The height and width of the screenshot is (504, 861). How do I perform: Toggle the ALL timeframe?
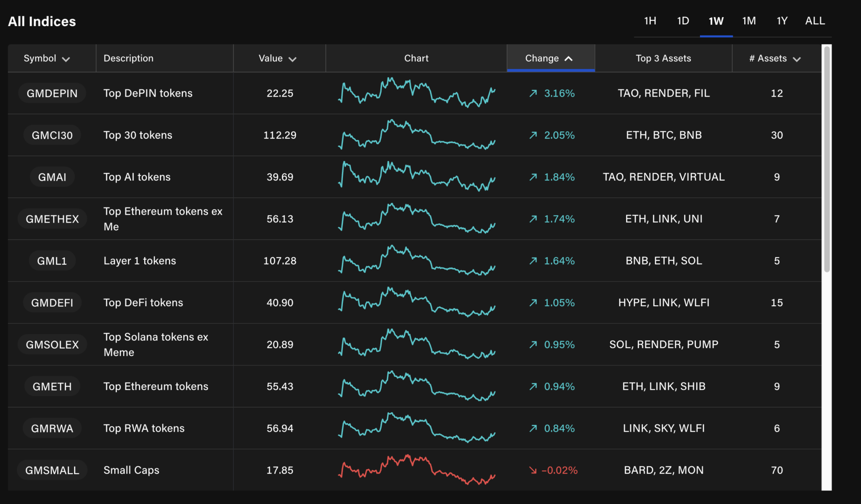[815, 21]
